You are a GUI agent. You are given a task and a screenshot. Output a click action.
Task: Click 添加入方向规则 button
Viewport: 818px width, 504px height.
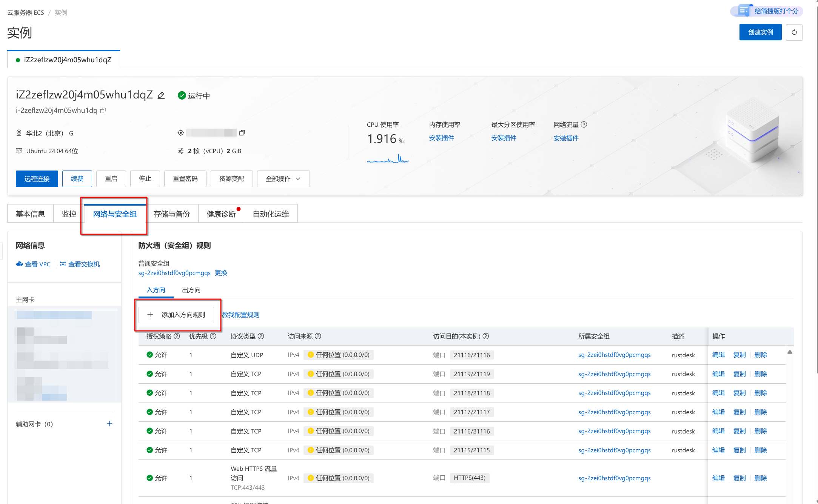176,315
